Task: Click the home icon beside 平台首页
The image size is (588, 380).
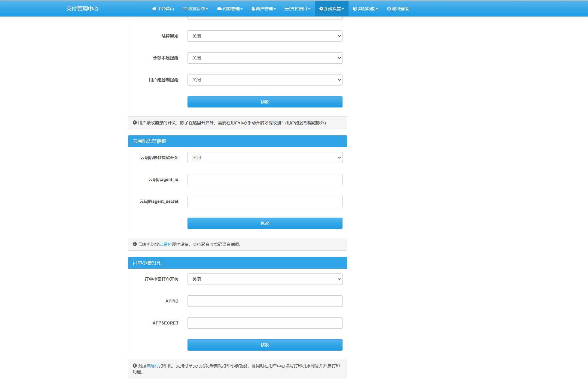Action: [x=154, y=9]
